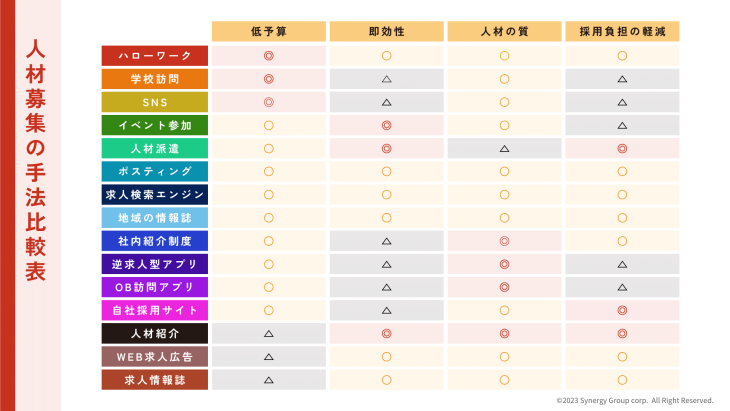Screen dimensions: 730x411
Task: Select the green 人材派遣 row label
Action: point(155,148)
